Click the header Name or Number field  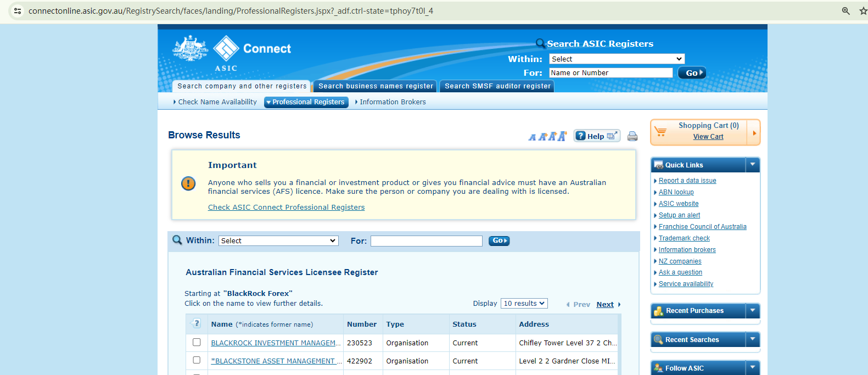(x=611, y=72)
